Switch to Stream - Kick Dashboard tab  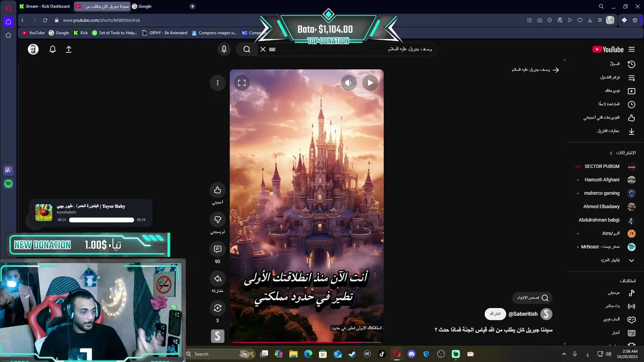click(45, 6)
